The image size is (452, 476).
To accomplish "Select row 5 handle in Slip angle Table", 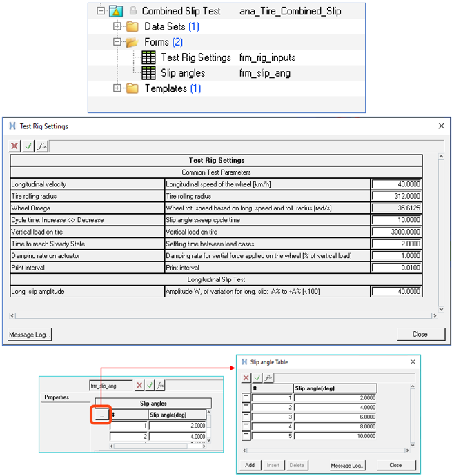I will (246, 436).
